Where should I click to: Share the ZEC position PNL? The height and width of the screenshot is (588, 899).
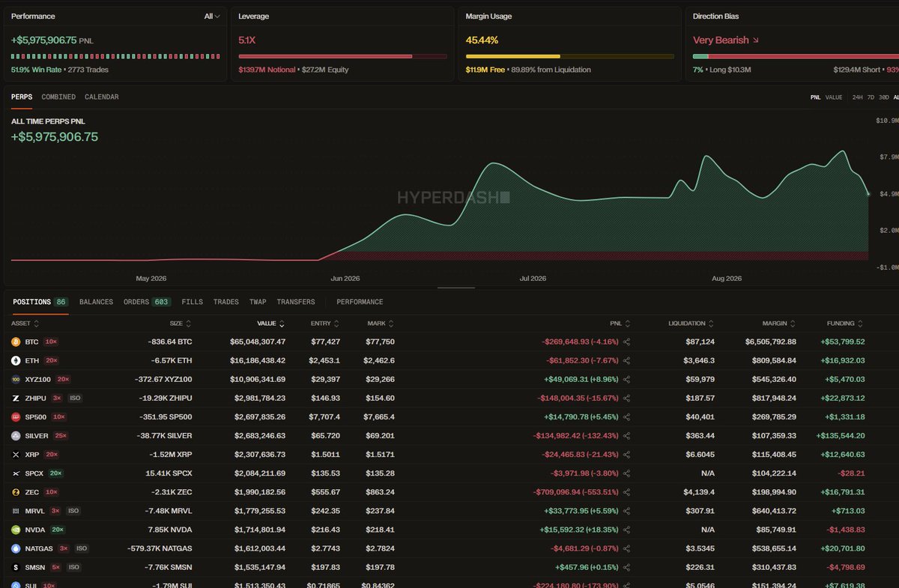tap(626, 492)
